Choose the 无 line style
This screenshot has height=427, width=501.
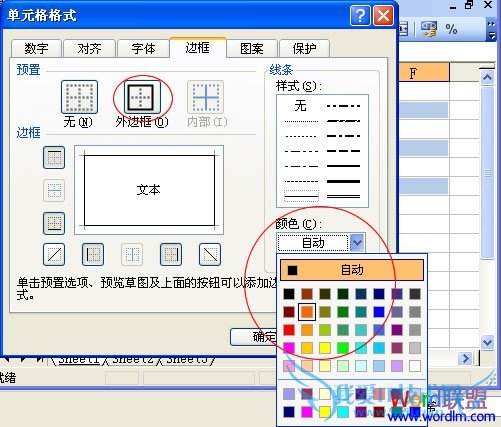[300, 106]
